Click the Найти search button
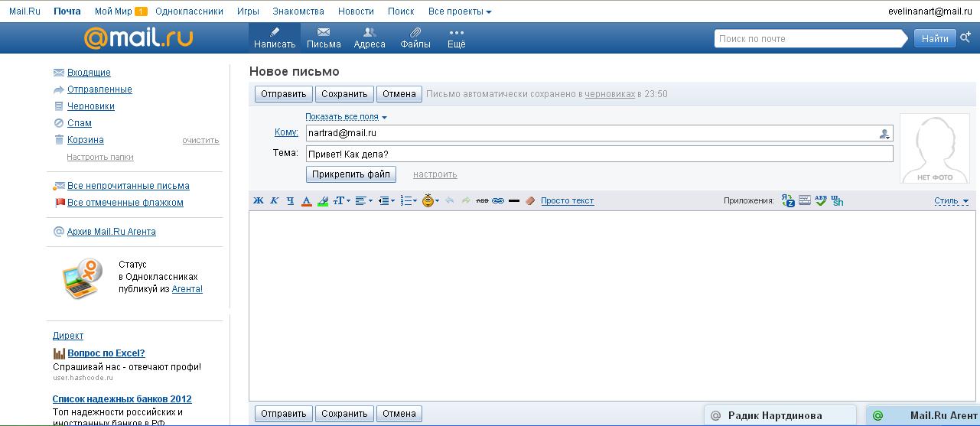This screenshot has height=426, width=980. 935,38
